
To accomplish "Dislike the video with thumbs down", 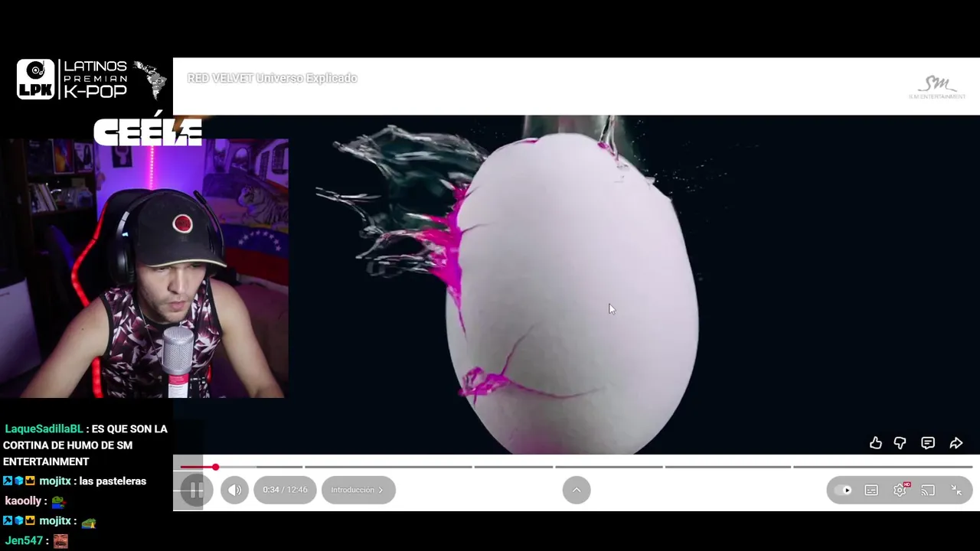I will [x=900, y=443].
